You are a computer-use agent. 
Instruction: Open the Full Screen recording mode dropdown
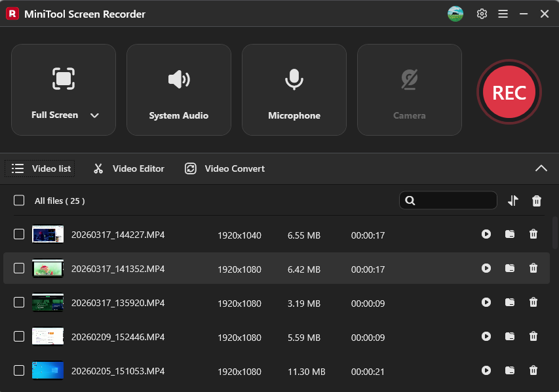click(94, 115)
